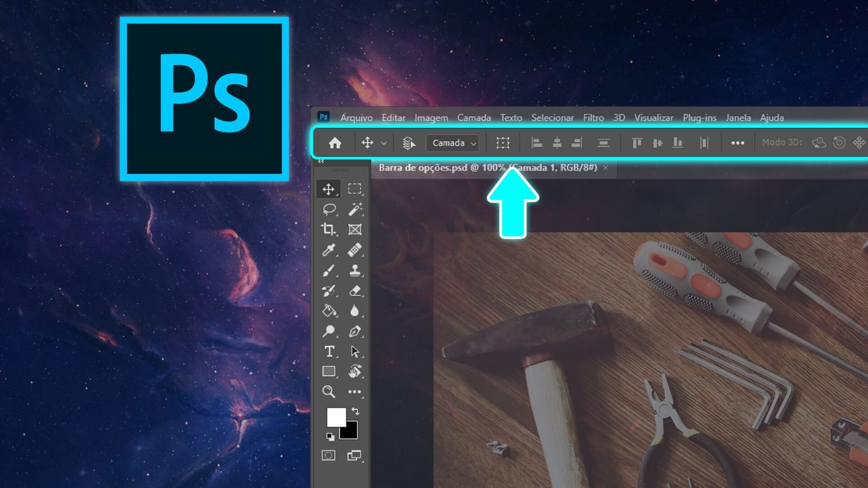The image size is (868, 488).
Task: Open the Arquivo menu
Action: [357, 117]
